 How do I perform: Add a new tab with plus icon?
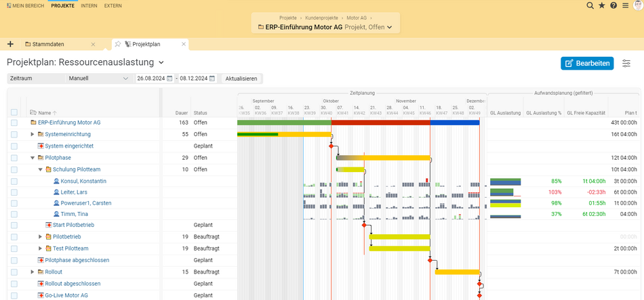click(11, 44)
